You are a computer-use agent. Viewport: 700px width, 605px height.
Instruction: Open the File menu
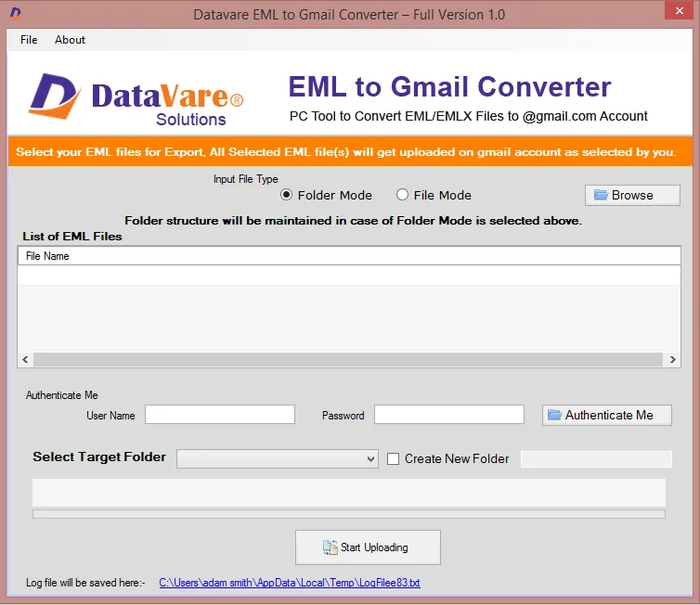tap(29, 40)
